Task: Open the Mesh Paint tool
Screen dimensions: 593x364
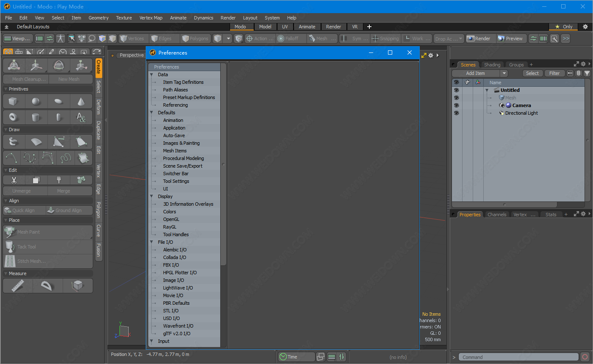Action: pos(48,232)
